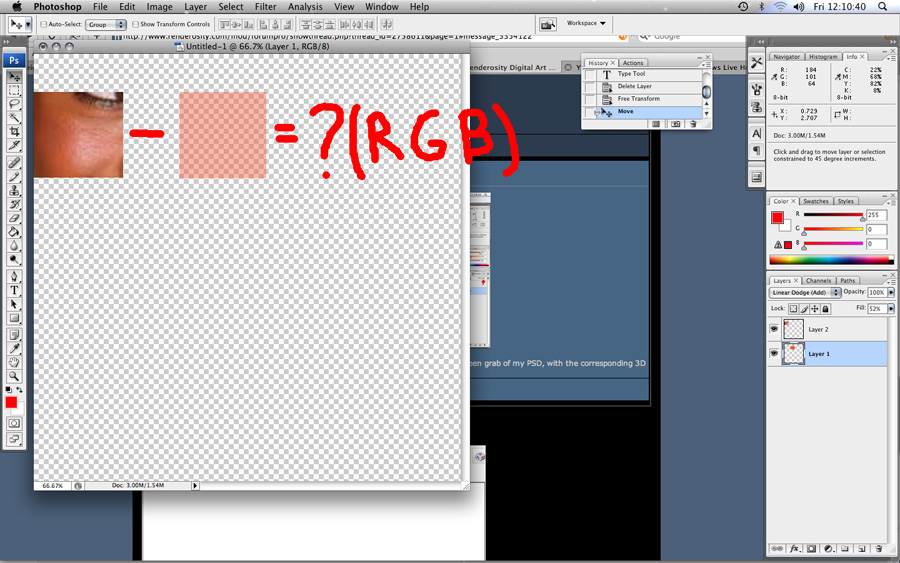Image resolution: width=900 pixels, height=563 pixels.
Task: Select the Path Selection tool
Action: tap(14, 304)
